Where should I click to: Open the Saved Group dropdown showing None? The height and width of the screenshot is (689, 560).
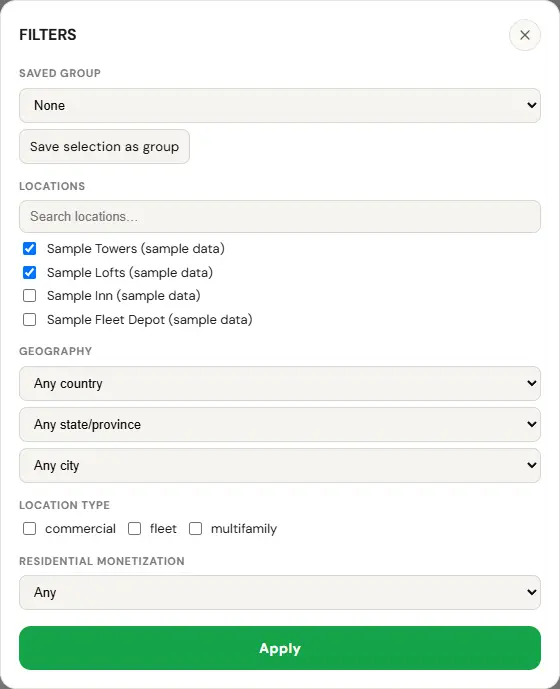click(x=280, y=105)
